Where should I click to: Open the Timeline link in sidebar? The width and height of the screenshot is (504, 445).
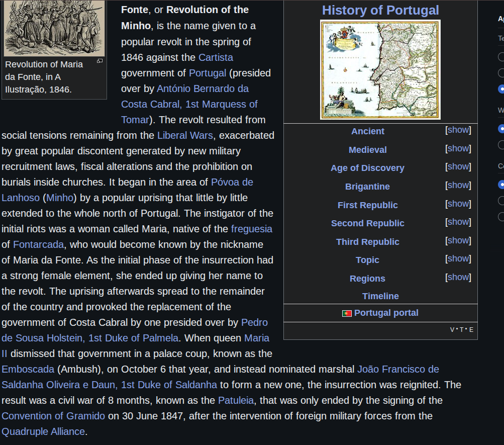(x=380, y=296)
